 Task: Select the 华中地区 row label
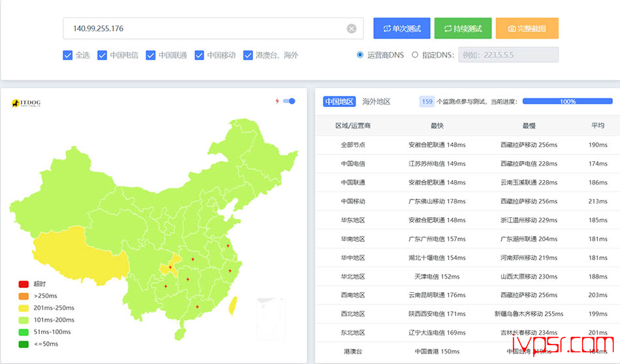352,257
